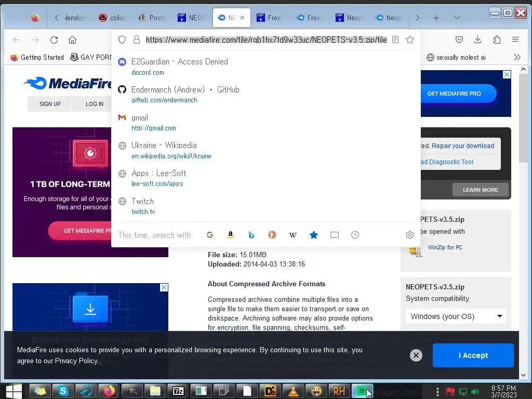Click the SIGN UP button

50,104
